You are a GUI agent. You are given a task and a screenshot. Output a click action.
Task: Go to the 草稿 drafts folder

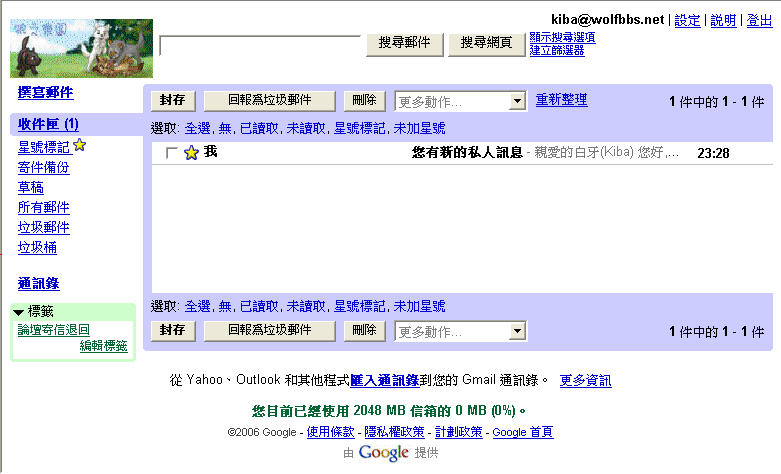(x=30, y=187)
